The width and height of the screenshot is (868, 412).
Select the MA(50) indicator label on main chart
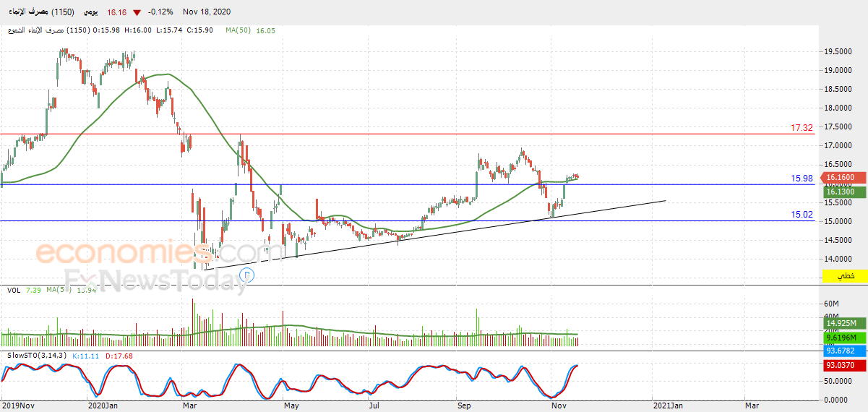239,30
